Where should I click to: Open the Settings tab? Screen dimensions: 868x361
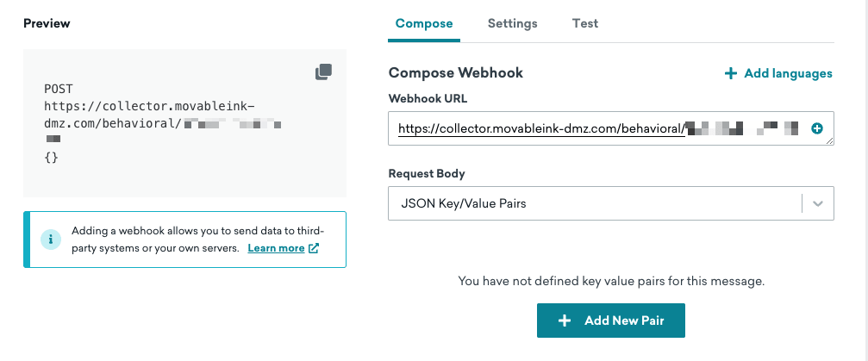click(512, 23)
